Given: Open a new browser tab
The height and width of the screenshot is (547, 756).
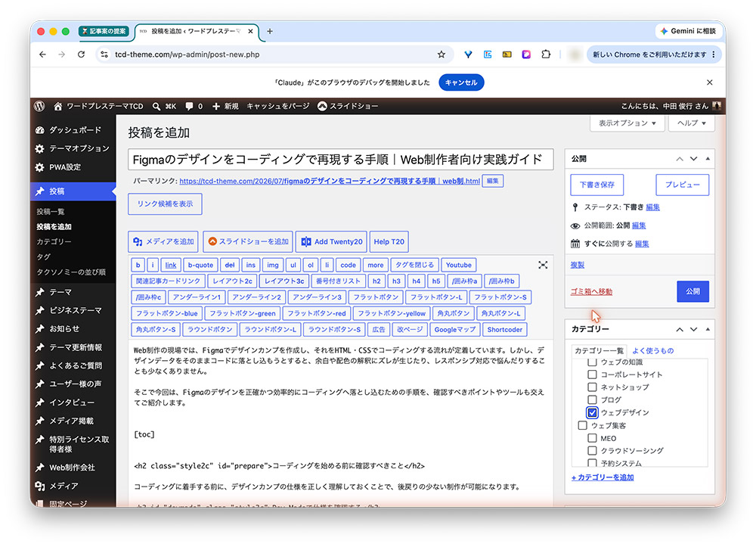Looking at the screenshot, I should [x=270, y=31].
